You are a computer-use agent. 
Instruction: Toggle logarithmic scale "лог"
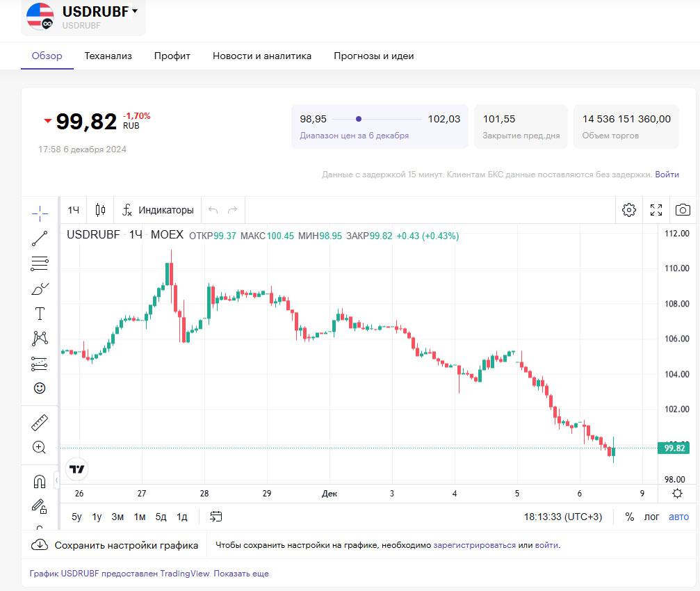pos(651,517)
